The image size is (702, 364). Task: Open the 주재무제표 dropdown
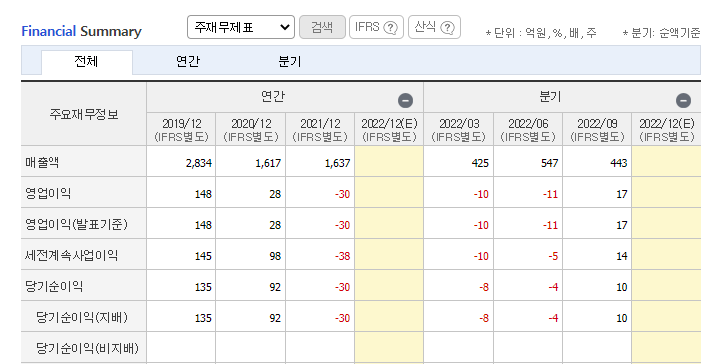tap(241, 27)
